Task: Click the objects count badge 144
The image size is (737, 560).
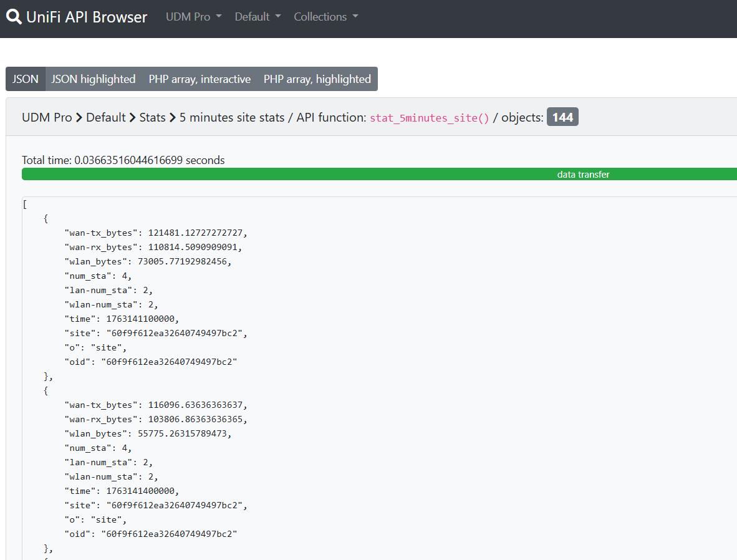Action: (562, 117)
